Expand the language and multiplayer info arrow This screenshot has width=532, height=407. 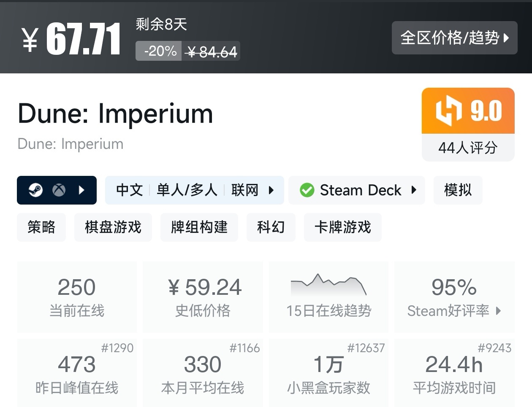[x=271, y=190]
